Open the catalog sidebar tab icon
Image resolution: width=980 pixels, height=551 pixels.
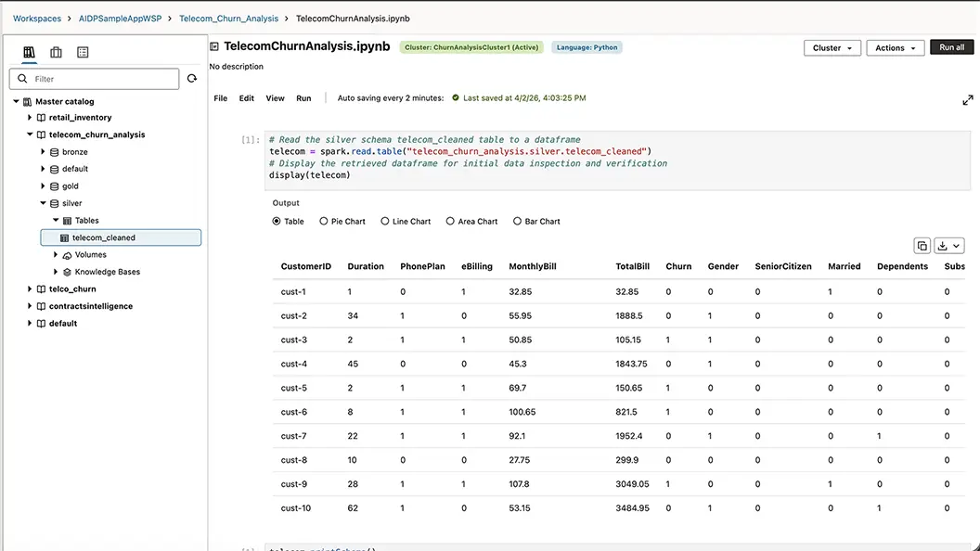[29, 53]
